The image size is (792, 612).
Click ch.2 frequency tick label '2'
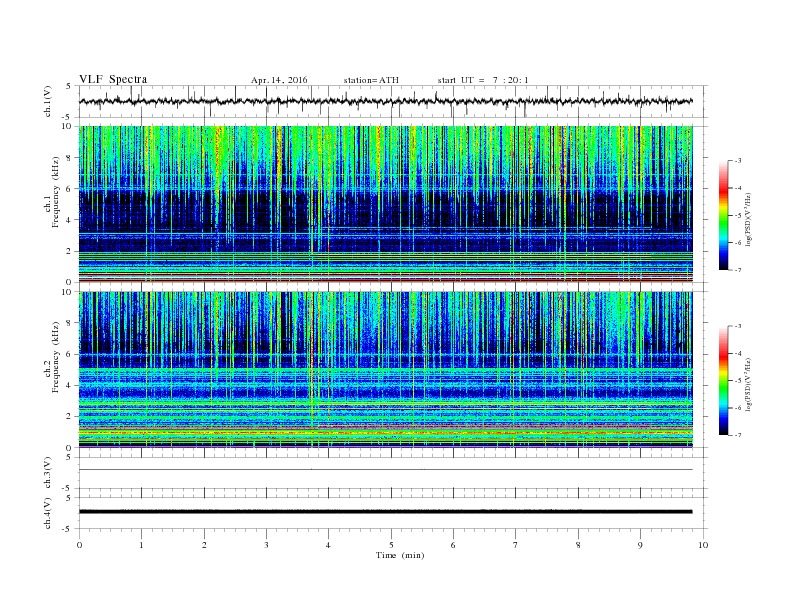tap(69, 417)
